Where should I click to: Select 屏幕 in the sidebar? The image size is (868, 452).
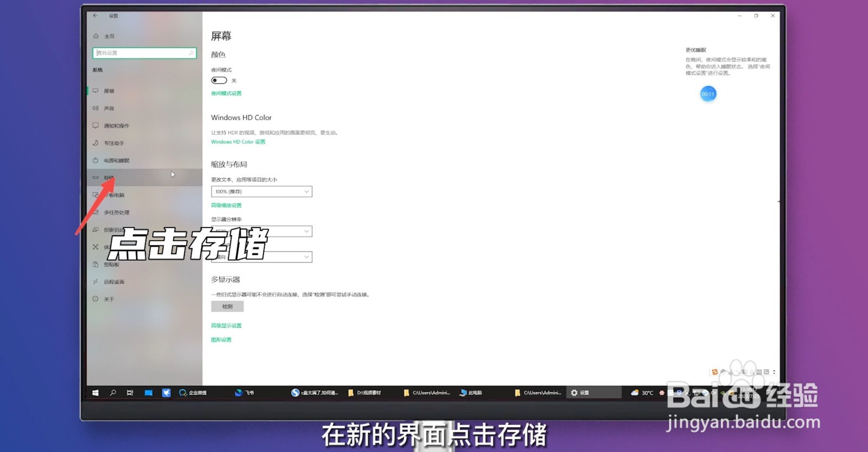tap(145, 91)
